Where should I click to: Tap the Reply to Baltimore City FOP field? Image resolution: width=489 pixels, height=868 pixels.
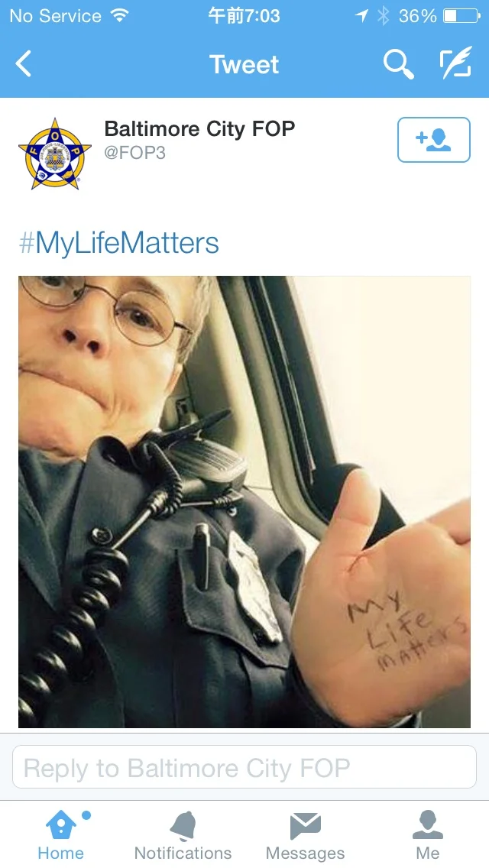pyautogui.click(x=244, y=766)
